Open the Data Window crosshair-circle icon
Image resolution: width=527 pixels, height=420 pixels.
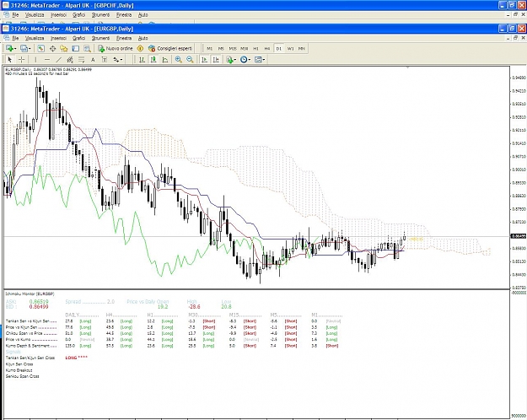53,48
